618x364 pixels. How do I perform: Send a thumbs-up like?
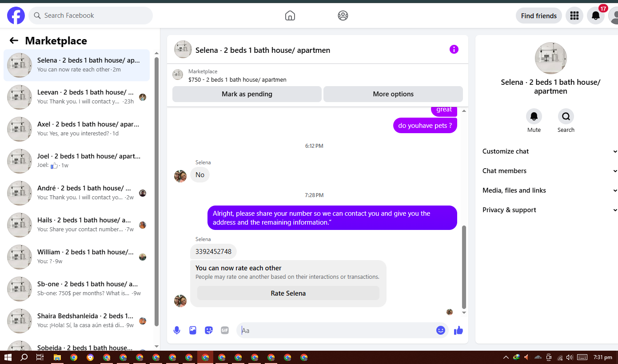click(x=459, y=330)
